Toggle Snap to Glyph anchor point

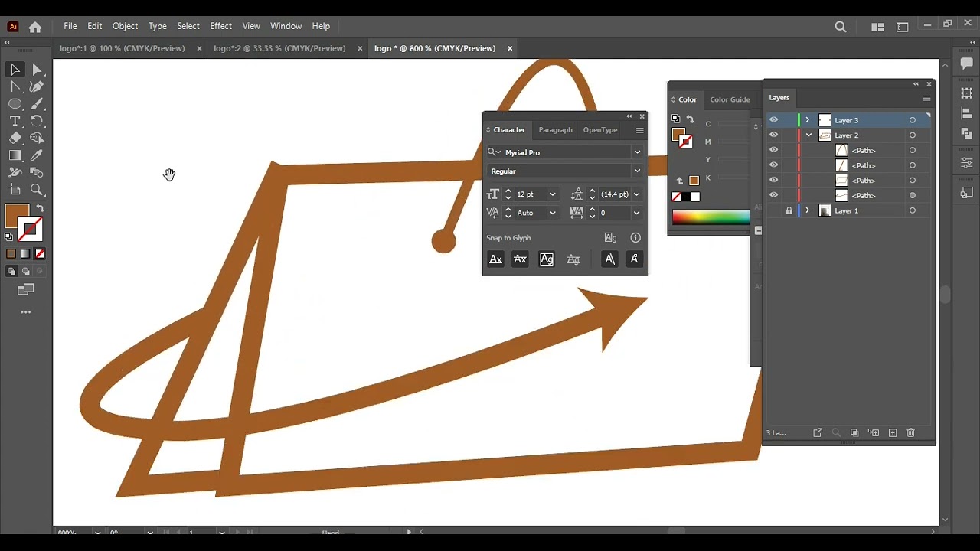click(x=634, y=259)
